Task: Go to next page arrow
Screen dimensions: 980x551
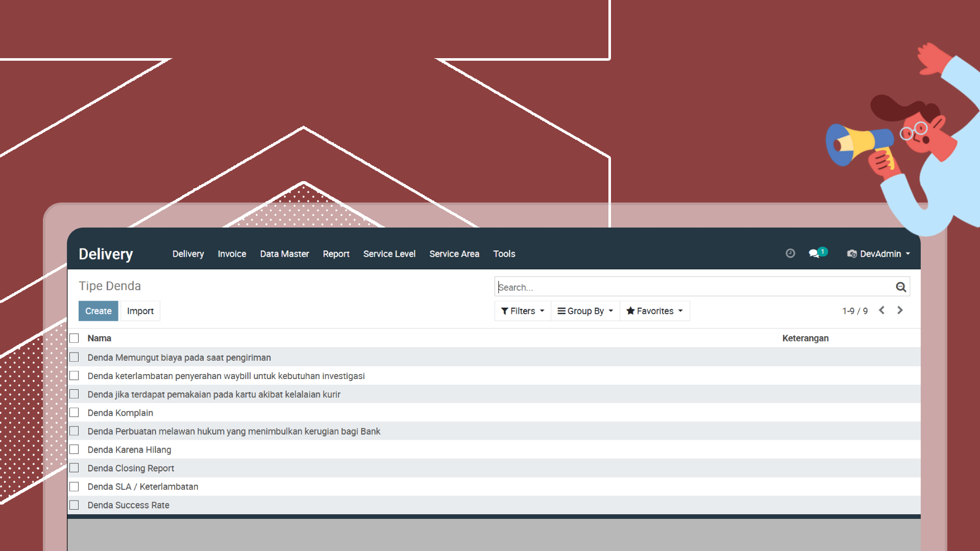Action: pyautogui.click(x=900, y=310)
